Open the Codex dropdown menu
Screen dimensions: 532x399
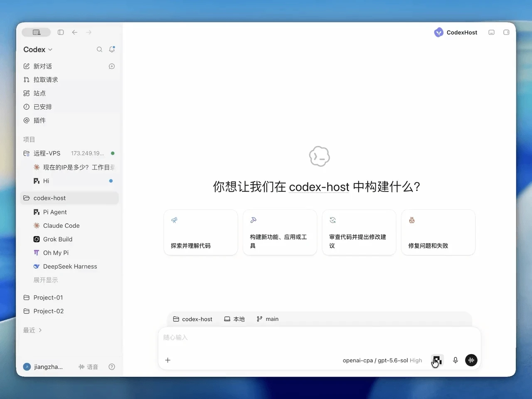pos(38,49)
